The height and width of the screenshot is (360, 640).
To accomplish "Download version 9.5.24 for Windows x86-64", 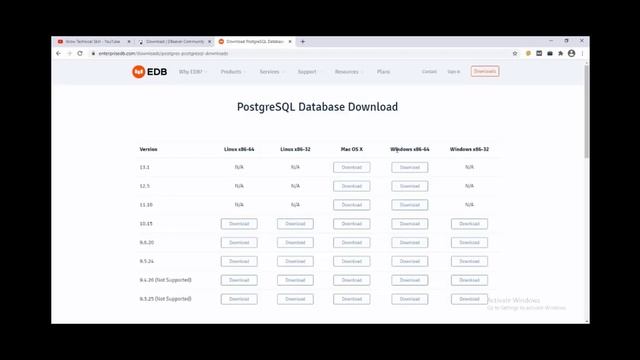I will pos(409,261).
